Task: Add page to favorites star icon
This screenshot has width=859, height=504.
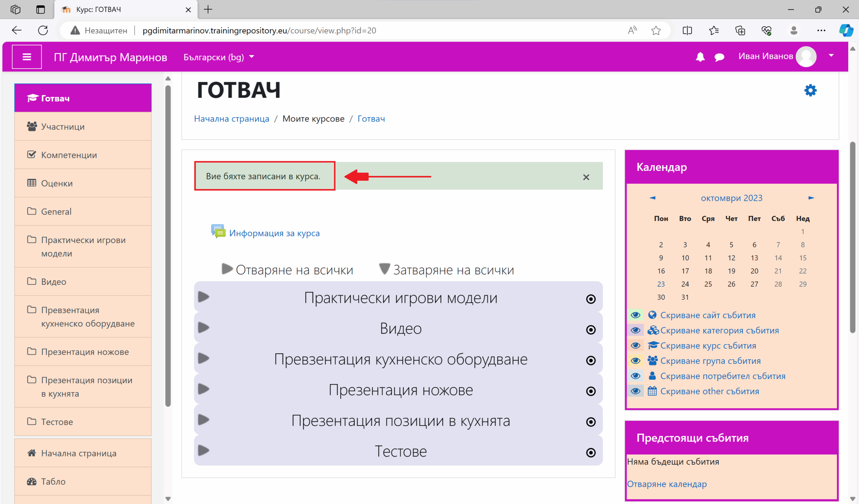Action: [x=656, y=30]
